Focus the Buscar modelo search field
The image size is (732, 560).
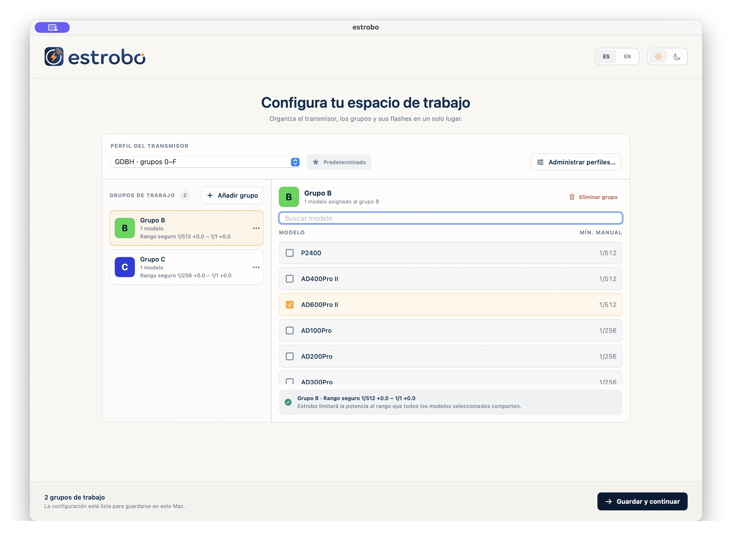tap(450, 218)
